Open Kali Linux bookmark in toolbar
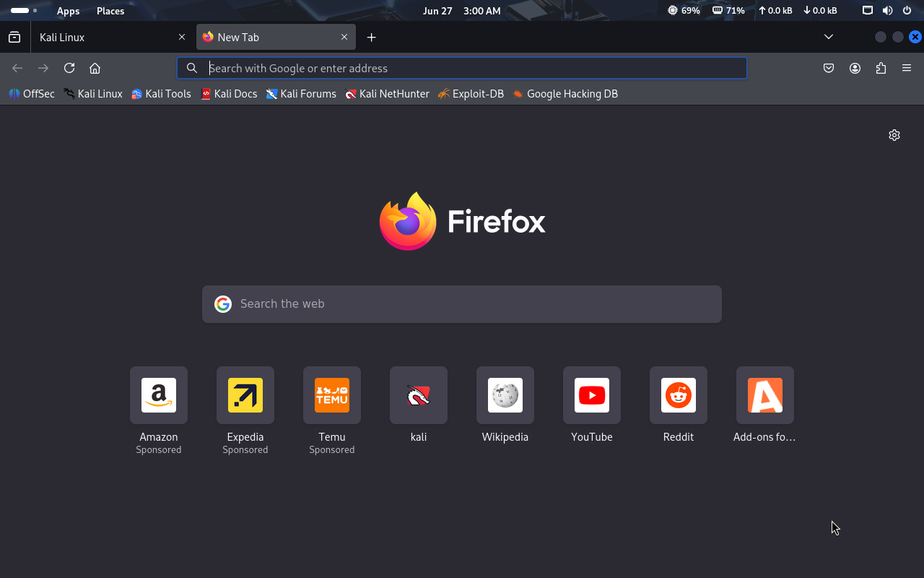Screen dimensions: 924x578 [93, 94]
